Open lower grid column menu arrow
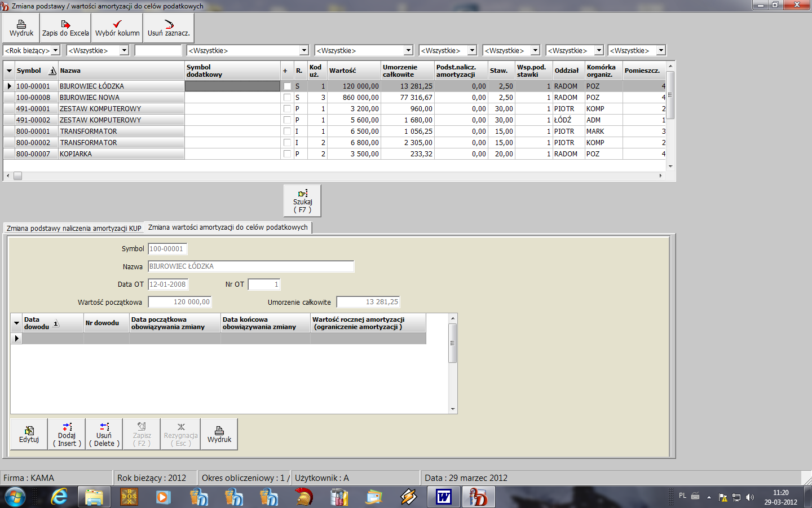 [x=16, y=323]
